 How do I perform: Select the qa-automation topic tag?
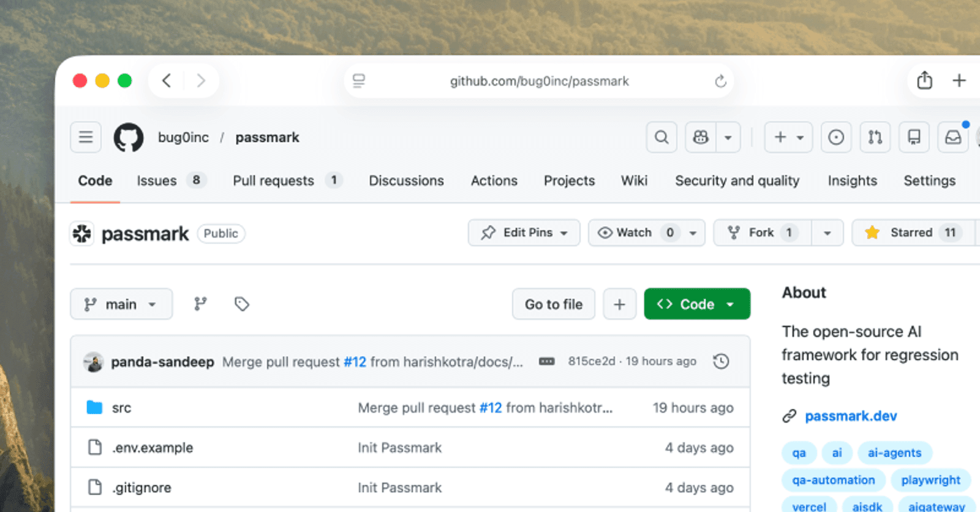click(x=834, y=480)
